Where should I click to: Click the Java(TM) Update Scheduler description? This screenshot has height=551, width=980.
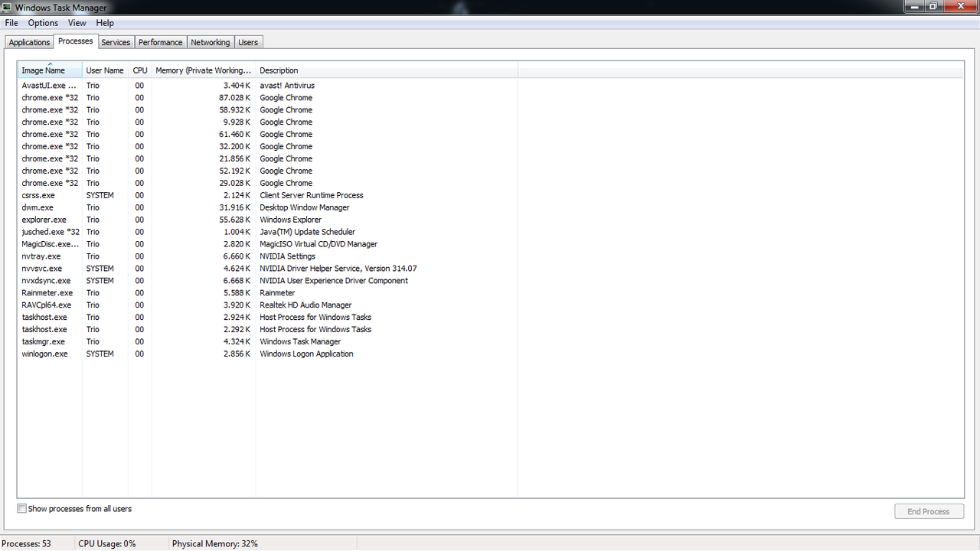308,232
